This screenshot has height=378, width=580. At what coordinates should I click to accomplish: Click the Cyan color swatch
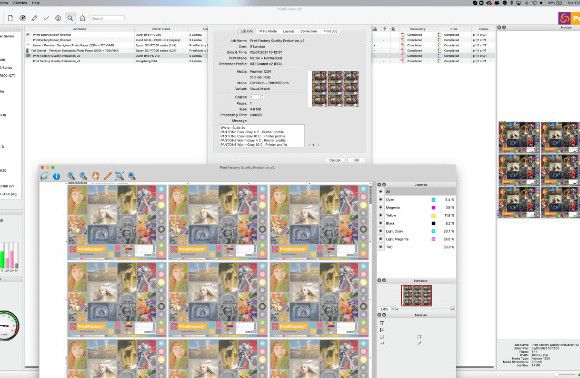point(434,199)
